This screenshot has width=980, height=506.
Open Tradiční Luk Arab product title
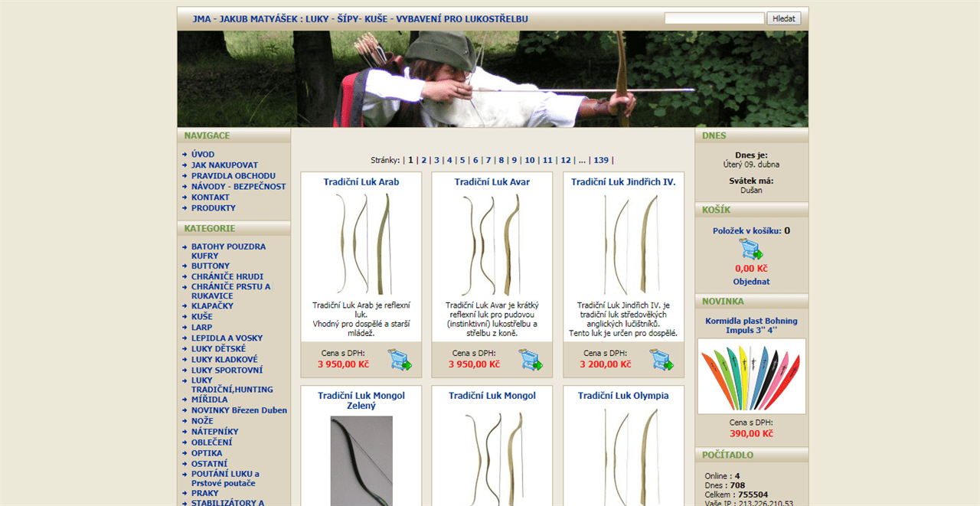[361, 182]
